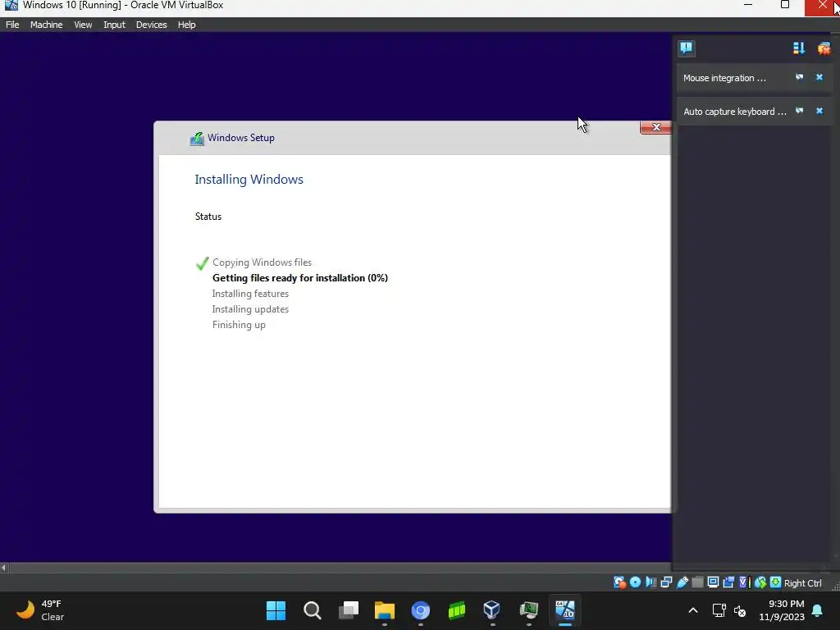
Task: Click the display settings status icon
Action: click(713, 582)
